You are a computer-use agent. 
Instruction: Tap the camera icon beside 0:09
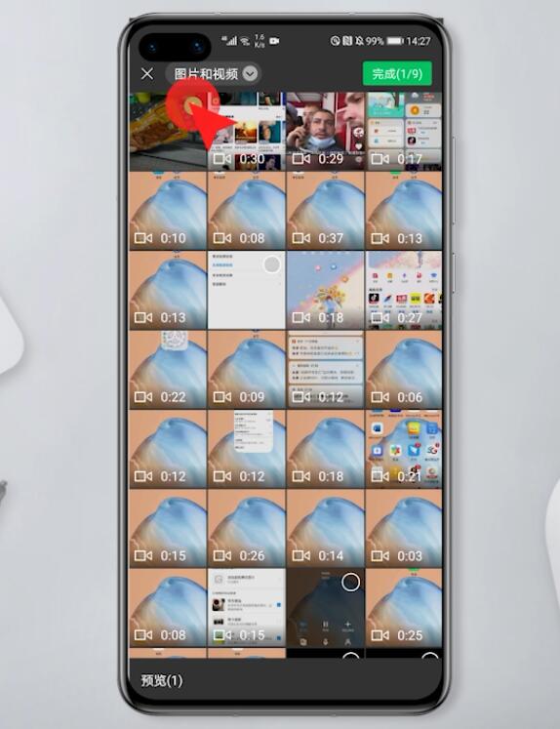[222, 397]
